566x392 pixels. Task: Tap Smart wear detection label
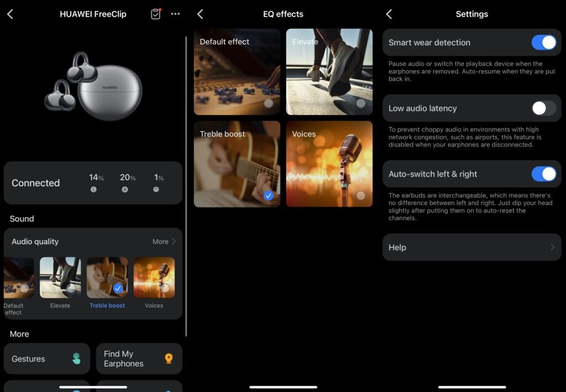click(429, 43)
